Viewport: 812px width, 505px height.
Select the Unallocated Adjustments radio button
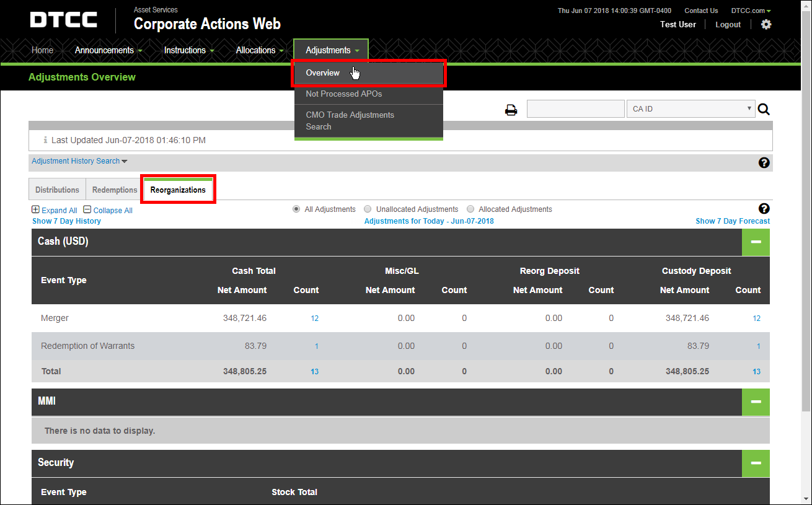[x=368, y=209]
